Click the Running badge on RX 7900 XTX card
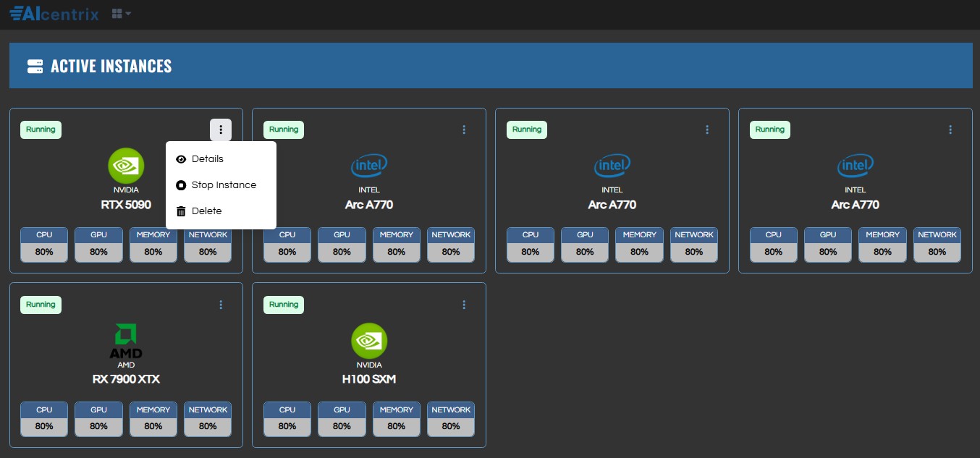The image size is (980, 458). click(x=41, y=305)
